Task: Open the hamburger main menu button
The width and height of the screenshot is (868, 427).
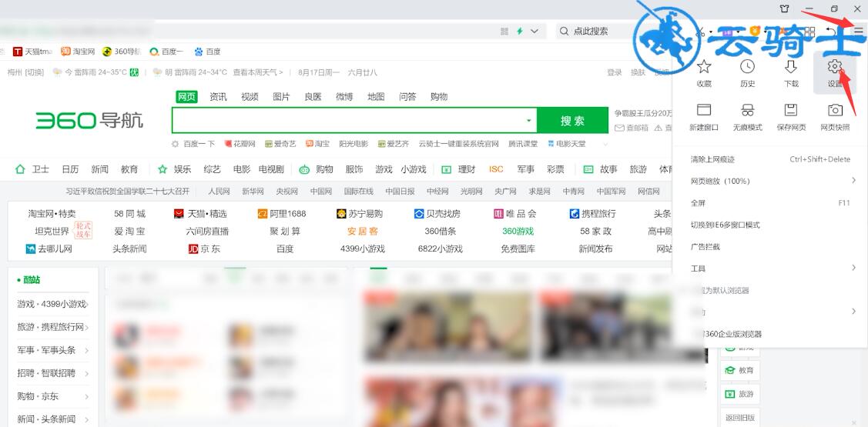Action: pos(858,31)
